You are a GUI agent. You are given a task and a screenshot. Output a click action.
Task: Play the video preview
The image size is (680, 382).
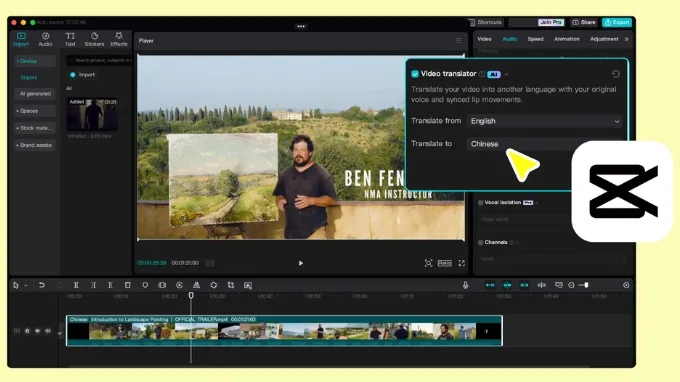[301, 263]
